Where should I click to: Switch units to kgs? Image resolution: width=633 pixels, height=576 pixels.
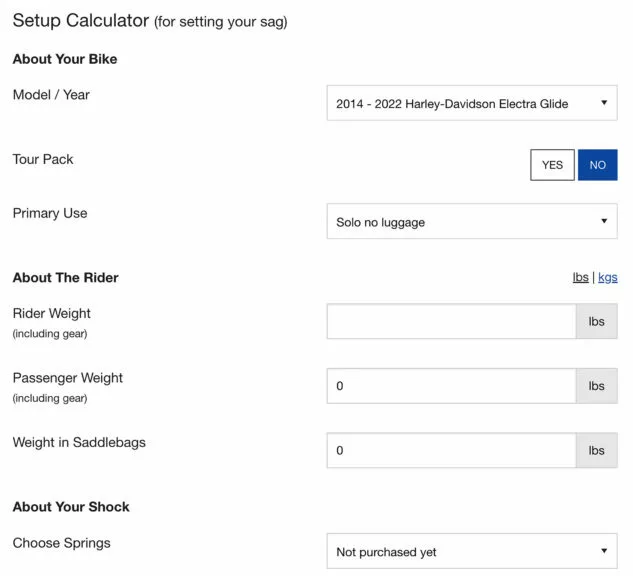(608, 277)
